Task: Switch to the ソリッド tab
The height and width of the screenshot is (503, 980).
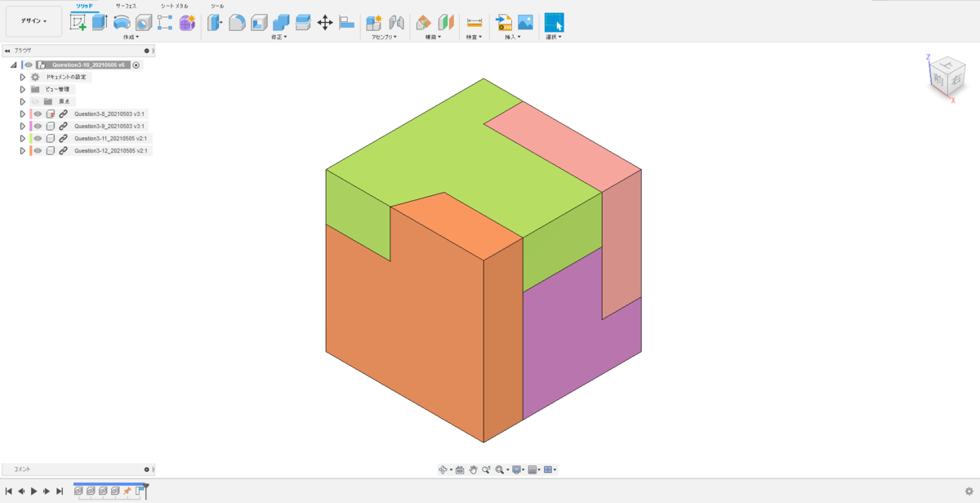Action: point(84,6)
